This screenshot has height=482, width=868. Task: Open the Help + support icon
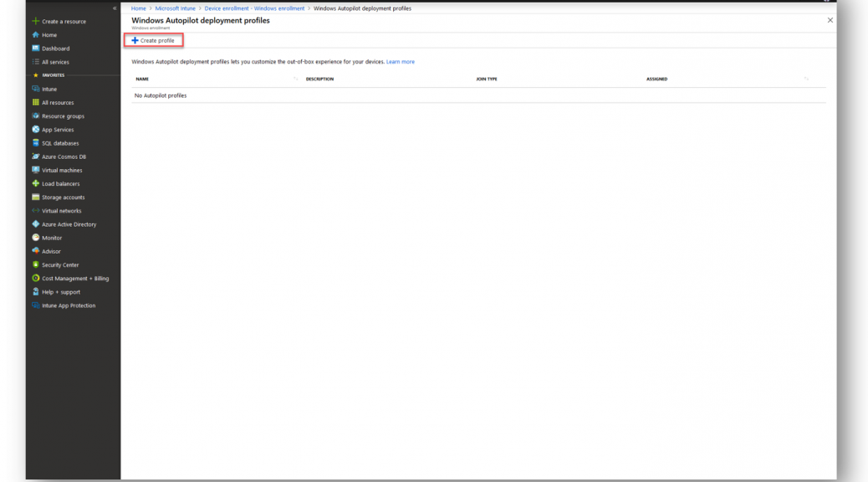click(x=35, y=292)
